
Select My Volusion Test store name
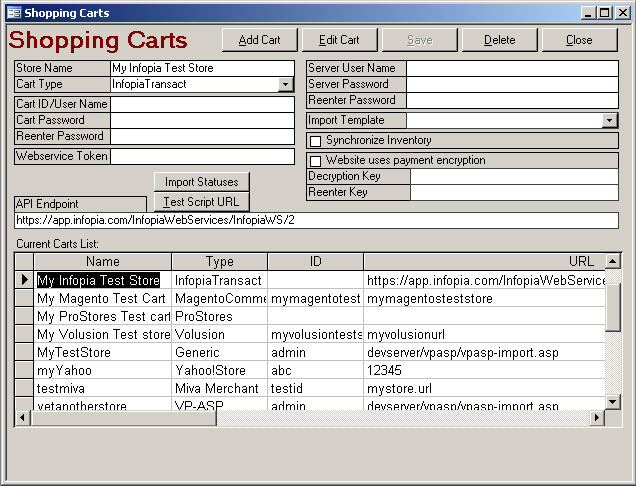(103, 334)
